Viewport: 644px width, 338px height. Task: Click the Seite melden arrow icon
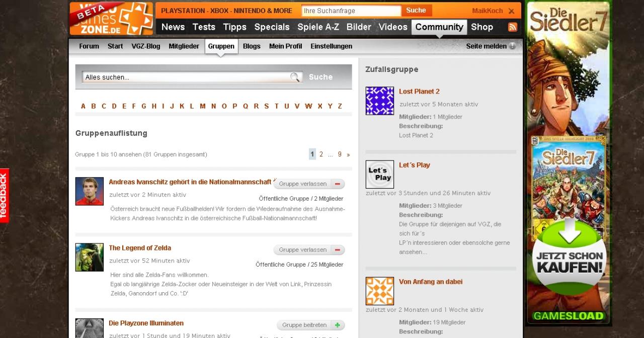coord(512,46)
